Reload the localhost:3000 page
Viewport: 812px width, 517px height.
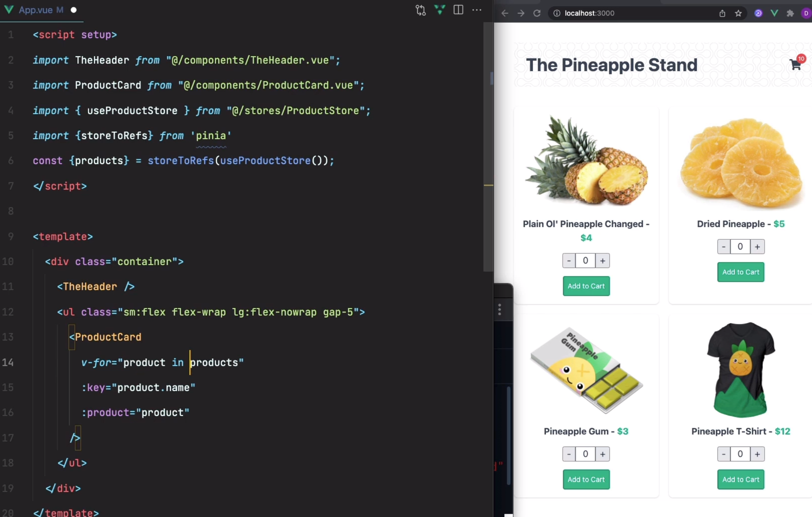(x=537, y=13)
